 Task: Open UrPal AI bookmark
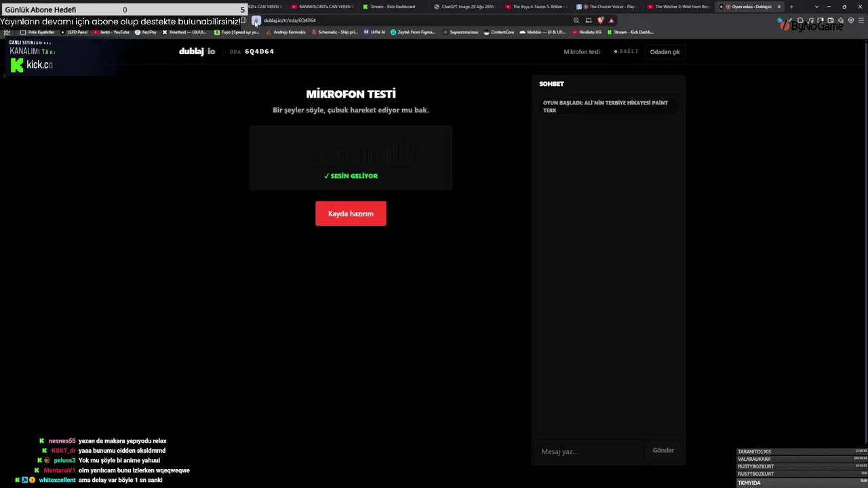(x=374, y=32)
